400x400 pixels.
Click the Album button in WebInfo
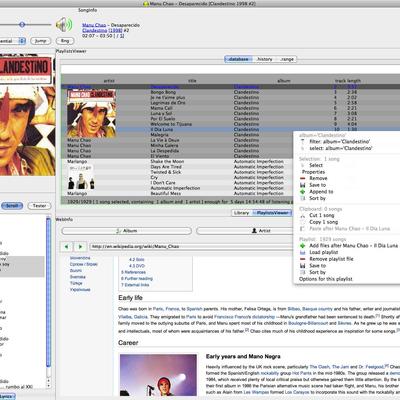127,231
